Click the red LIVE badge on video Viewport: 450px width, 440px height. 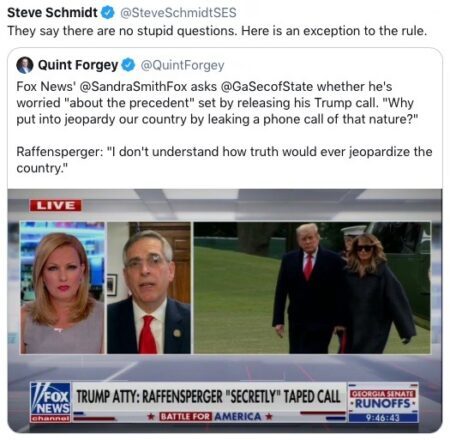click(55, 205)
